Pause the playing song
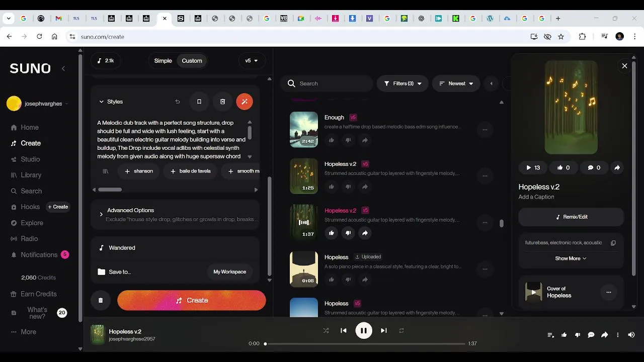This screenshot has width=644, height=362. 364,330
